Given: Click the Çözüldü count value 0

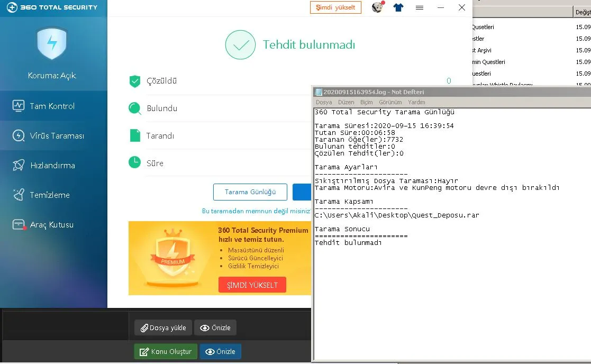Looking at the screenshot, I should (449, 80).
